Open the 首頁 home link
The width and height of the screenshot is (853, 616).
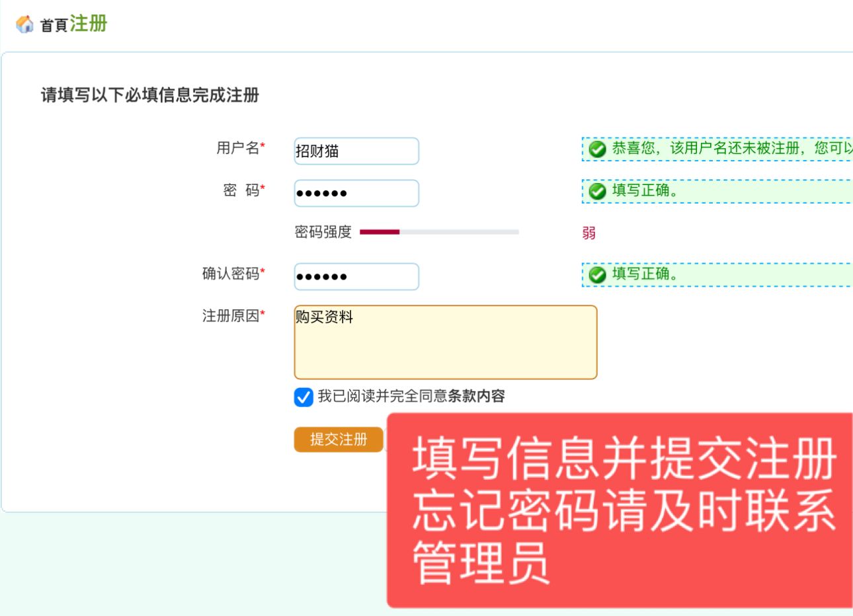[54, 25]
